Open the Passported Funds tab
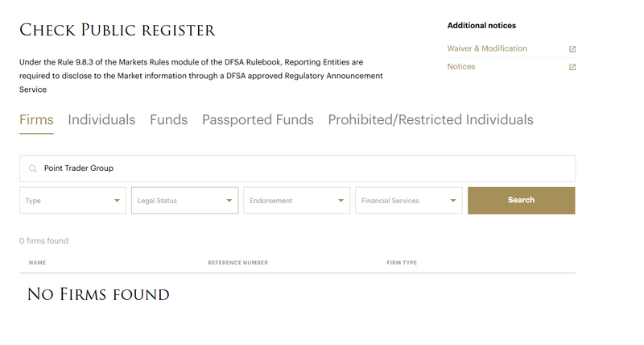Viewport: 644px width, 345px height. pyautogui.click(x=258, y=119)
